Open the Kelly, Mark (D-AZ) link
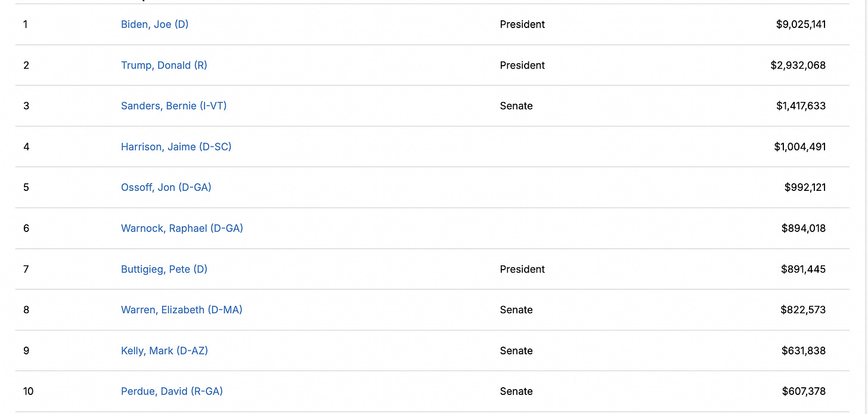The width and height of the screenshot is (868, 414). tap(164, 351)
